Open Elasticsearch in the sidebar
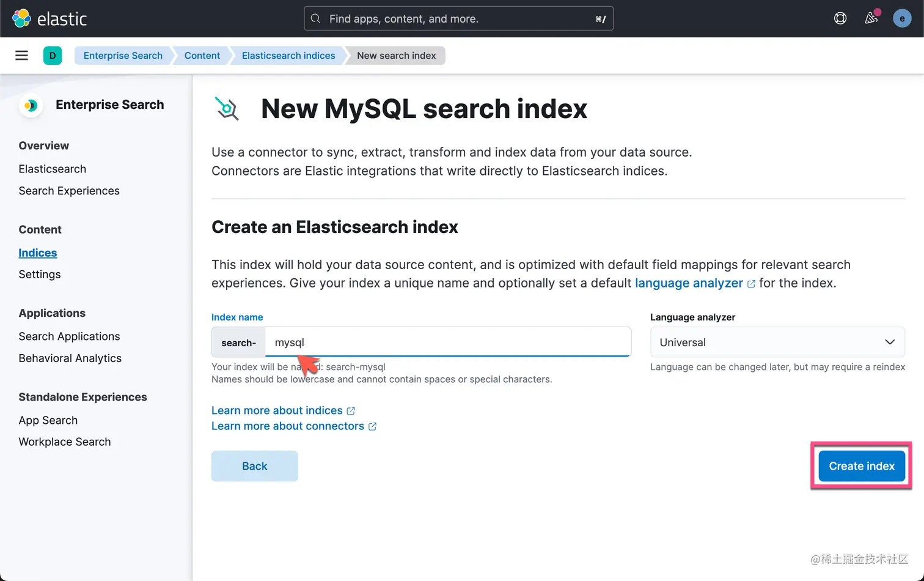Image resolution: width=924 pixels, height=581 pixels. coord(53,169)
